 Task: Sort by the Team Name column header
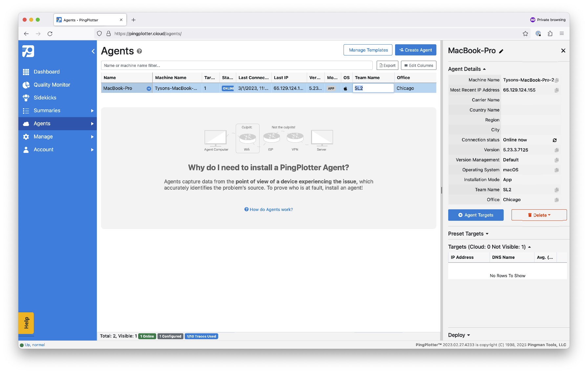point(373,78)
